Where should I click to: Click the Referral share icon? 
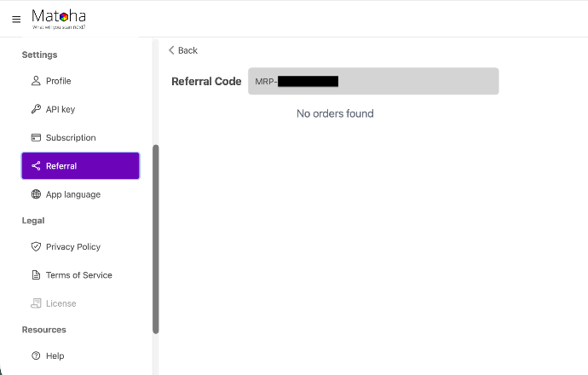tap(36, 166)
